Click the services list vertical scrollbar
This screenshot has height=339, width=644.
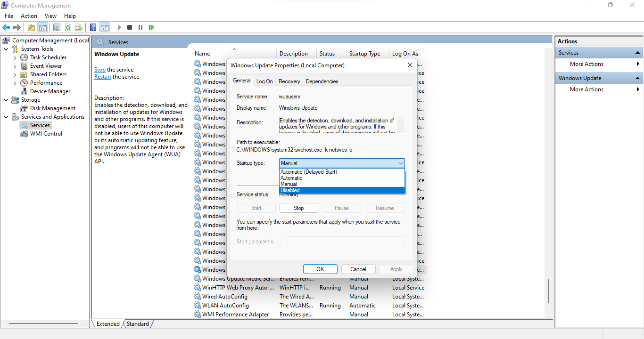tap(548, 292)
